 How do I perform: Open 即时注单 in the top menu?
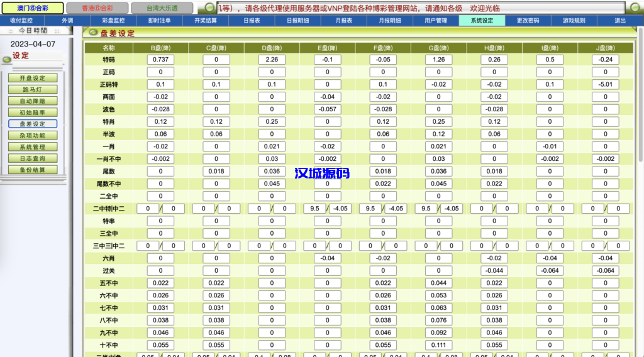[x=158, y=21]
